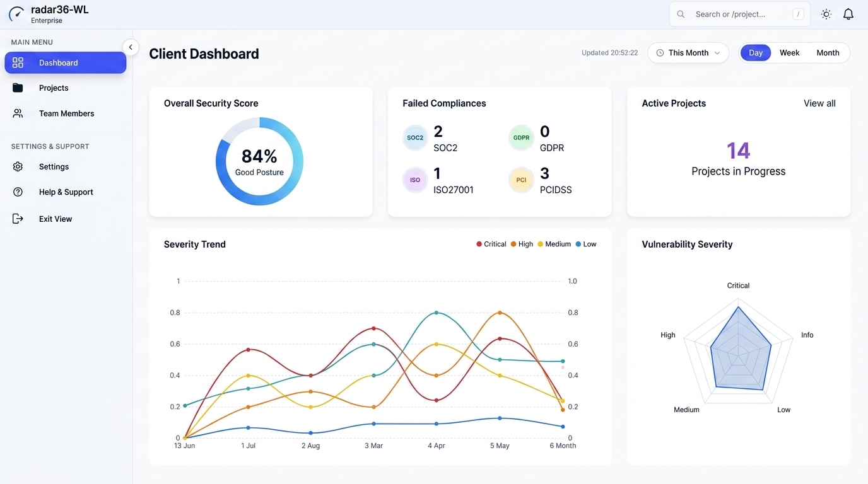Open View all active projects link
868x484 pixels.
tap(819, 103)
